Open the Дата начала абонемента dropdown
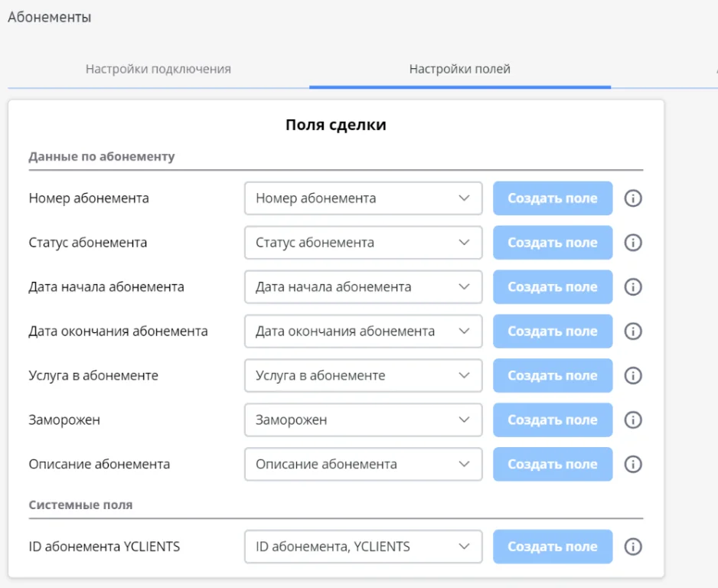This screenshot has width=718, height=588. tap(363, 287)
